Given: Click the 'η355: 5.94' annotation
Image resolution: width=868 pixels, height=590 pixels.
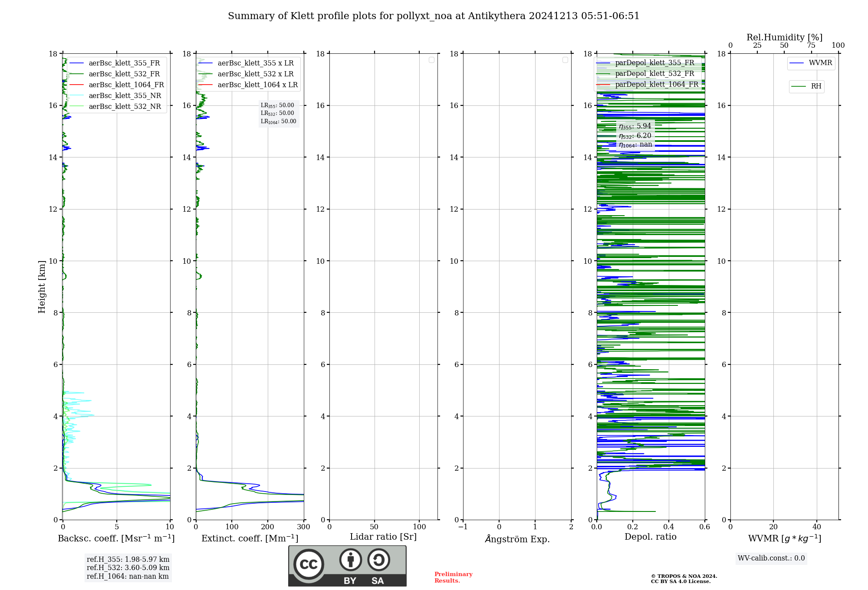Looking at the screenshot, I should coord(635,126).
